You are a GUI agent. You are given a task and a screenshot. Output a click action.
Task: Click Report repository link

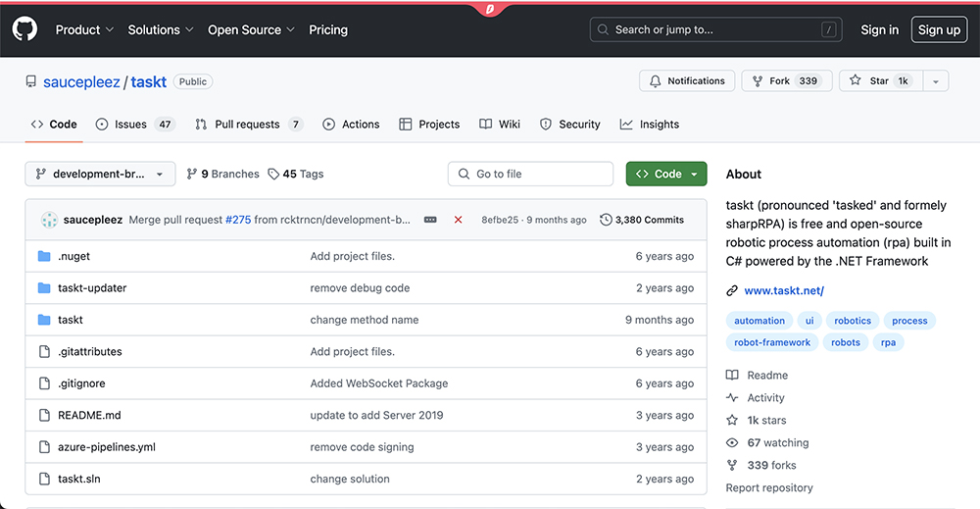768,487
